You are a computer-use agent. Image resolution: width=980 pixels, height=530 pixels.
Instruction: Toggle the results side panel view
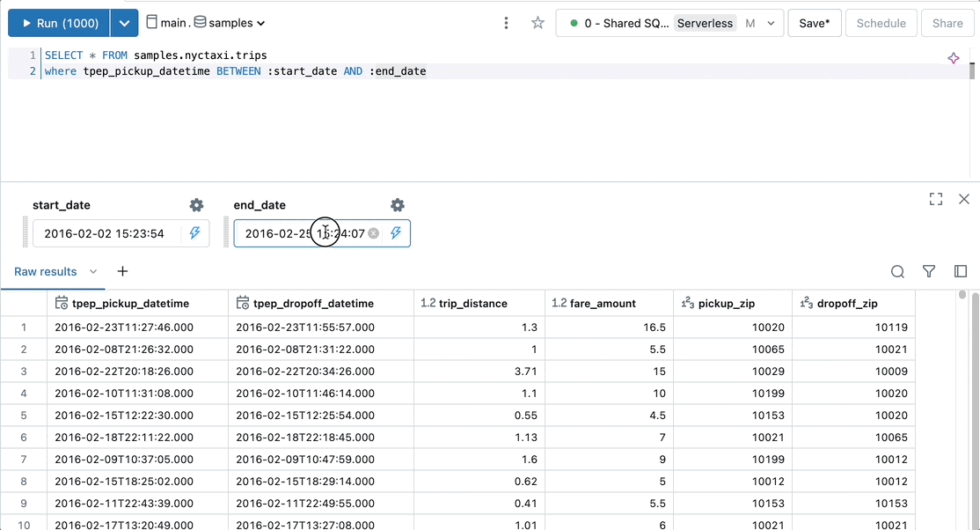(961, 271)
